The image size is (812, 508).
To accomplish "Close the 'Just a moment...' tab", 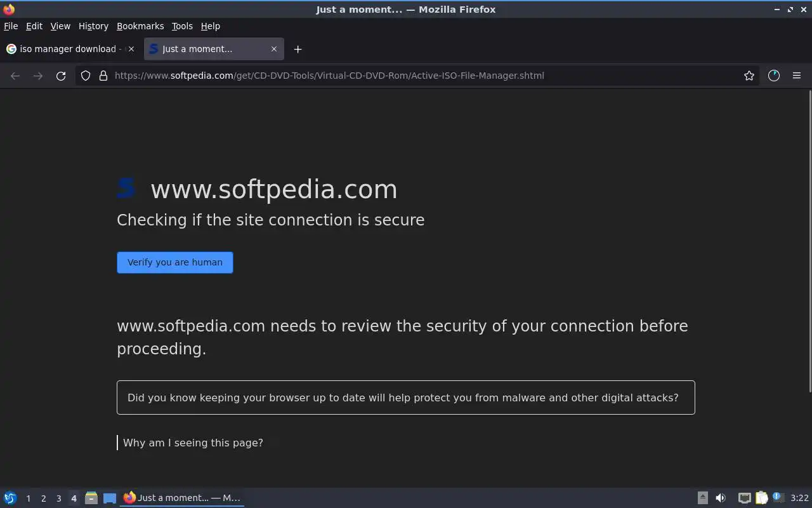I will pyautogui.click(x=274, y=49).
